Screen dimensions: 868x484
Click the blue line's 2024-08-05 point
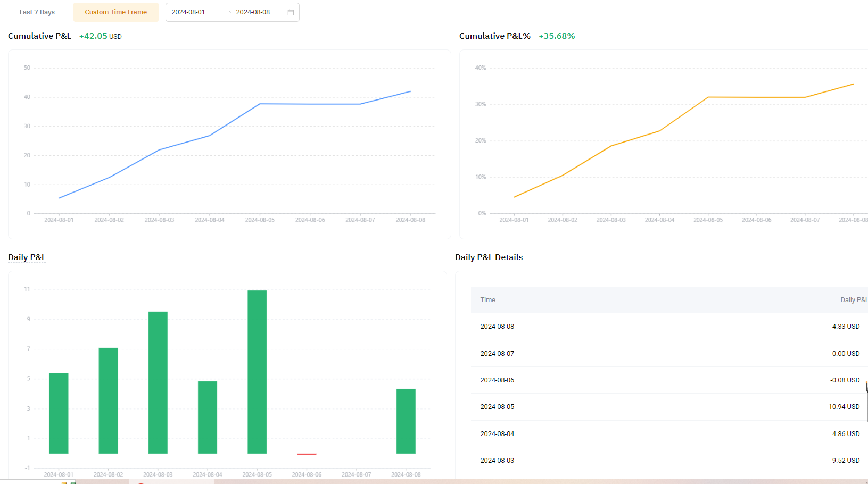[x=260, y=104]
